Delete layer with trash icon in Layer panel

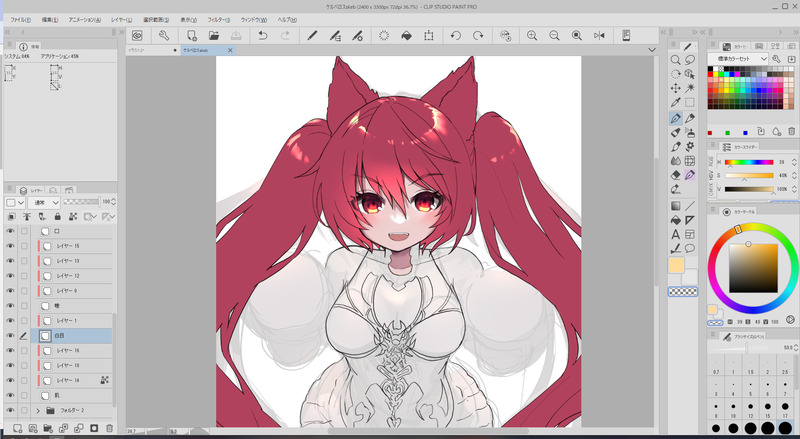(109, 428)
